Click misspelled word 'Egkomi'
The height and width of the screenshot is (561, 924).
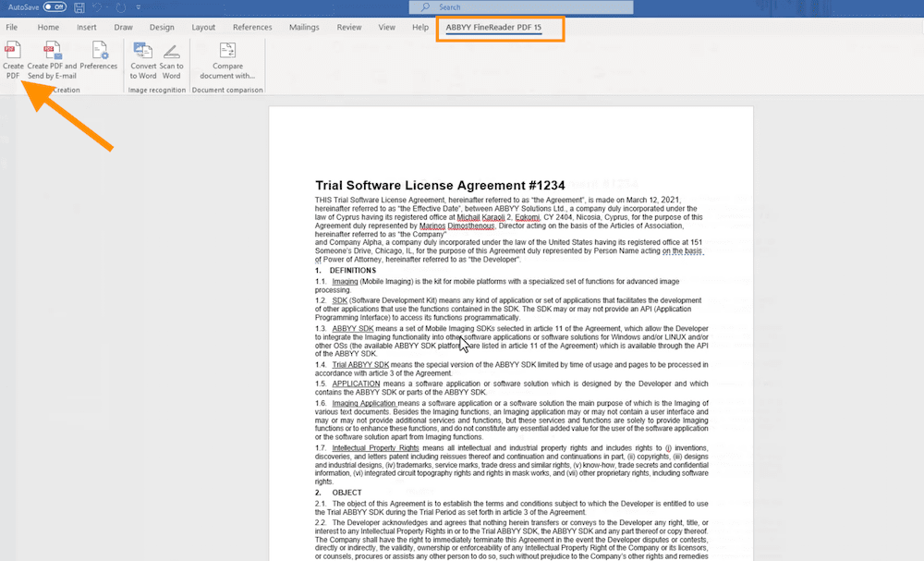point(527,217)
